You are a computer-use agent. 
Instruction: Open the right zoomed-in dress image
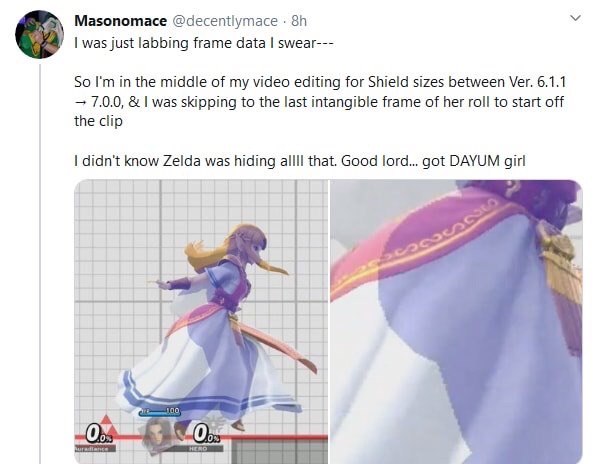click(x=456, y=321)
